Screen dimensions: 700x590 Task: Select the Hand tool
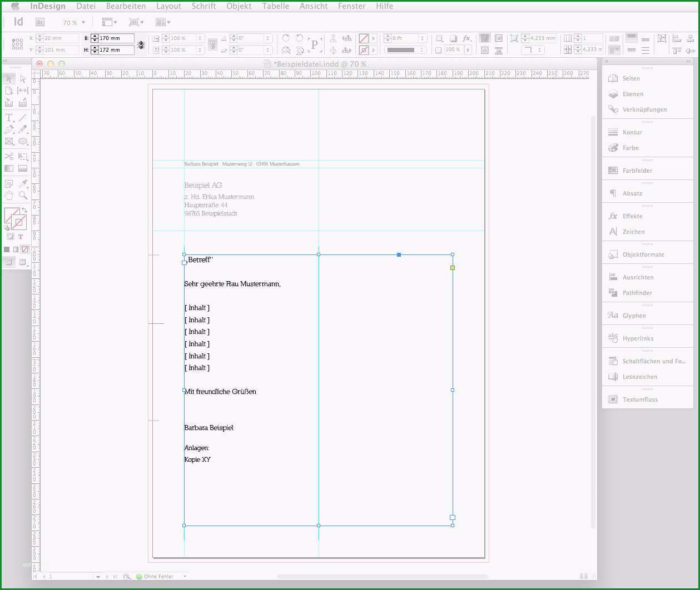click(9, 196)
